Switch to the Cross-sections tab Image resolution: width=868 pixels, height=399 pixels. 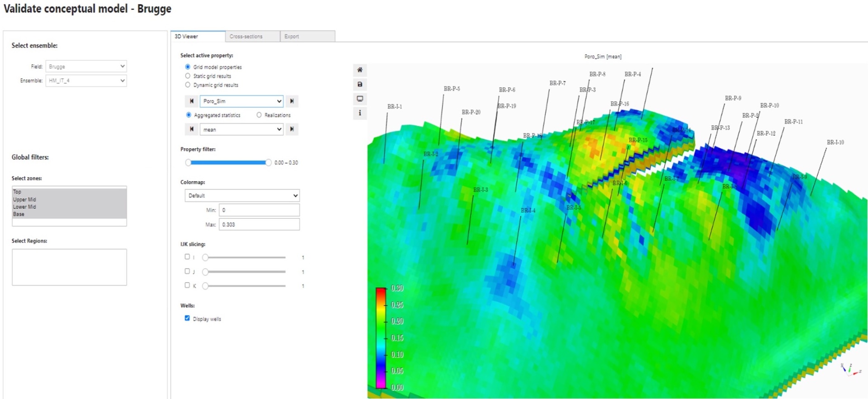coord(252,37)
